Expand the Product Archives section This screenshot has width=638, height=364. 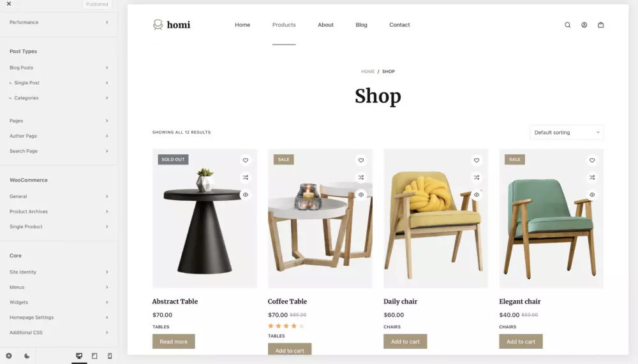point(59,212)
